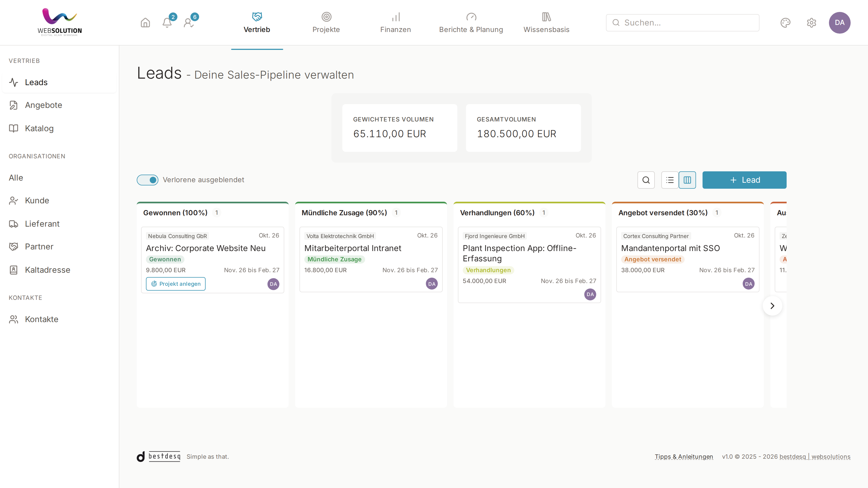Open notifications bell with badge 2
The image size is (868, 488).
pyautogui.click(x=167, y=23)
